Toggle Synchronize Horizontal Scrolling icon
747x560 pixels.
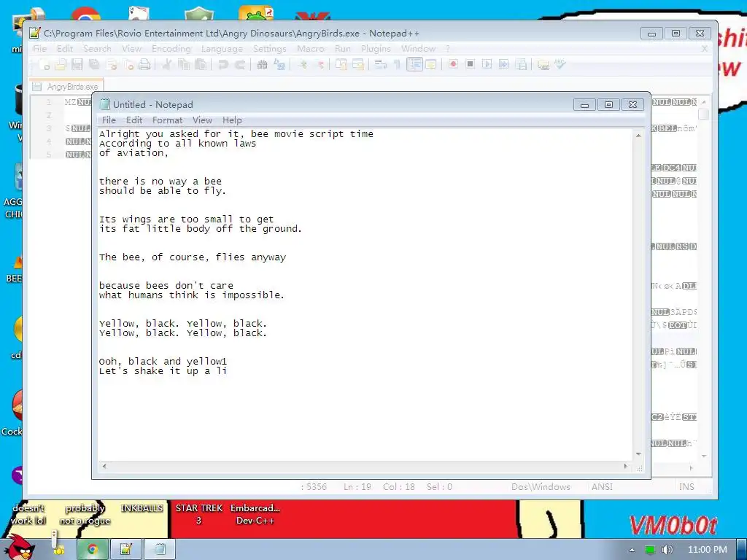358,64
